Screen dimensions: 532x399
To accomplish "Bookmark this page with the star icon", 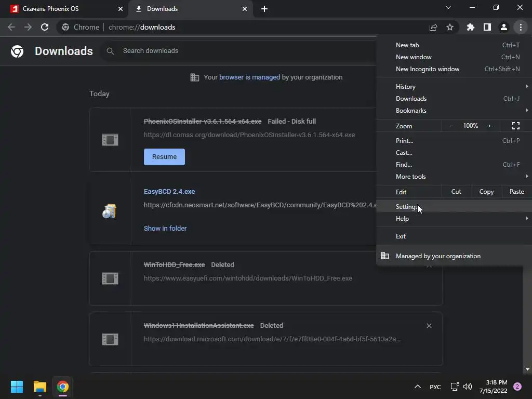I will tap(450, 27).
